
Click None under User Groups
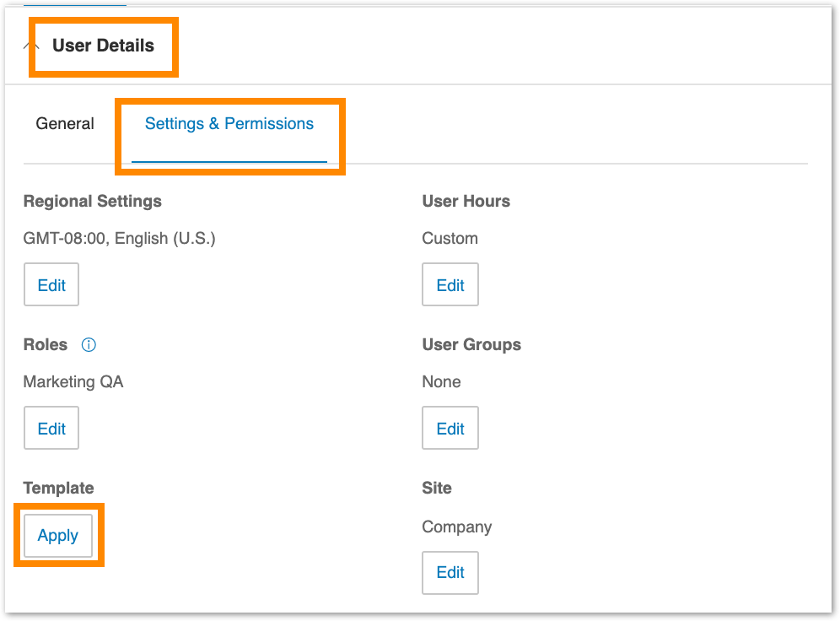(x=441, y=381)
